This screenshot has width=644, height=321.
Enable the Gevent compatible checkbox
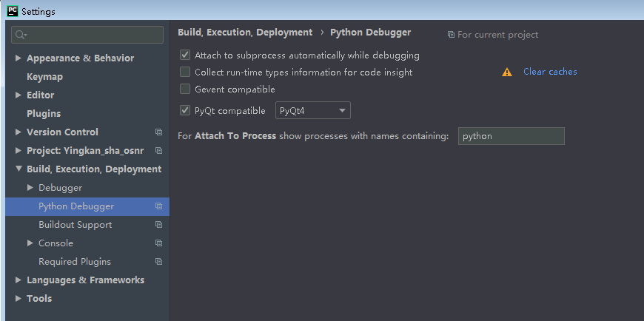click(185, 89)
